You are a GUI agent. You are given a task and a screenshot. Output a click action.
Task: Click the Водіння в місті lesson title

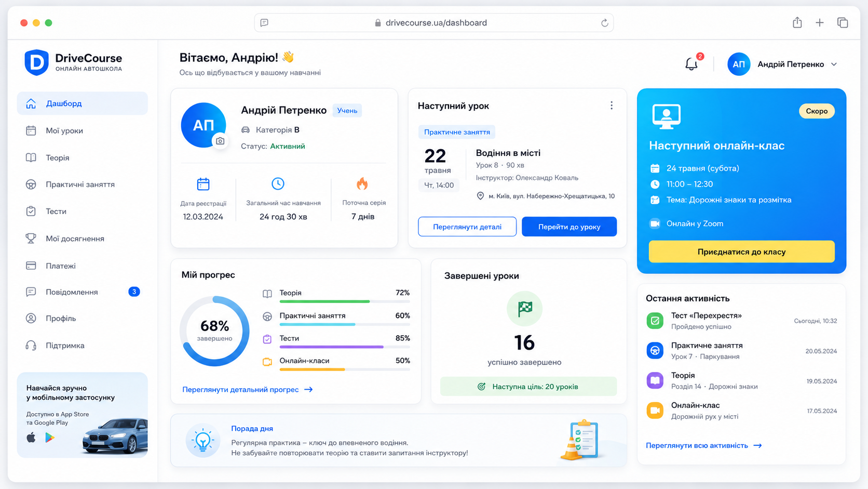pyautogui.click(x=508, y=153)
